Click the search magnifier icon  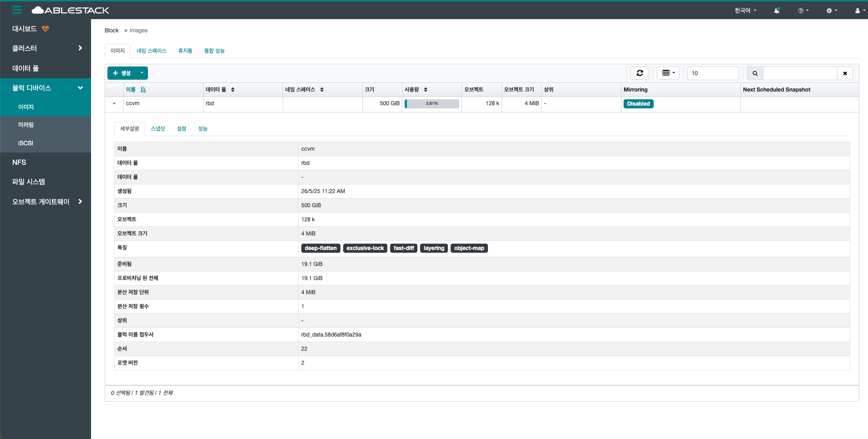click(755, 73)
